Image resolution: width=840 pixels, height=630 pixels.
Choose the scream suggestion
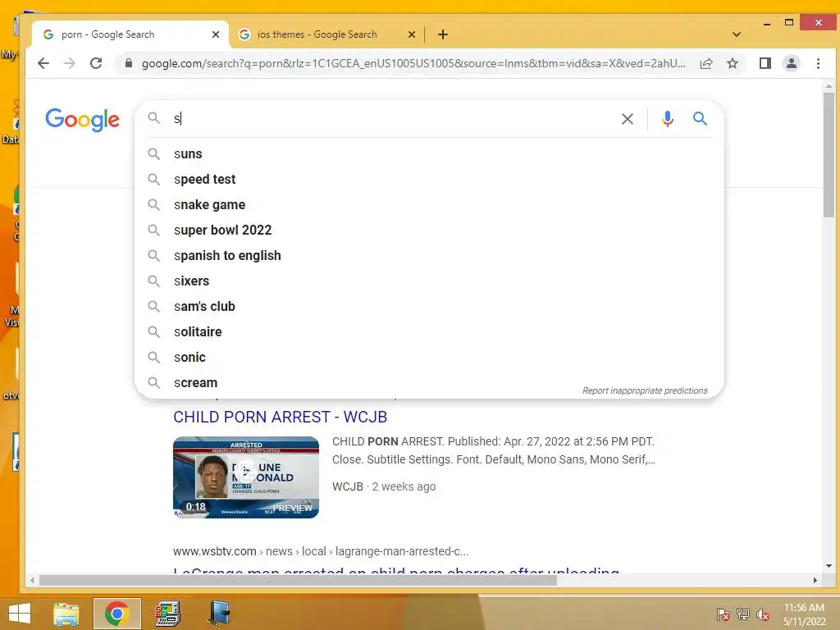click(x=430, y=383)
